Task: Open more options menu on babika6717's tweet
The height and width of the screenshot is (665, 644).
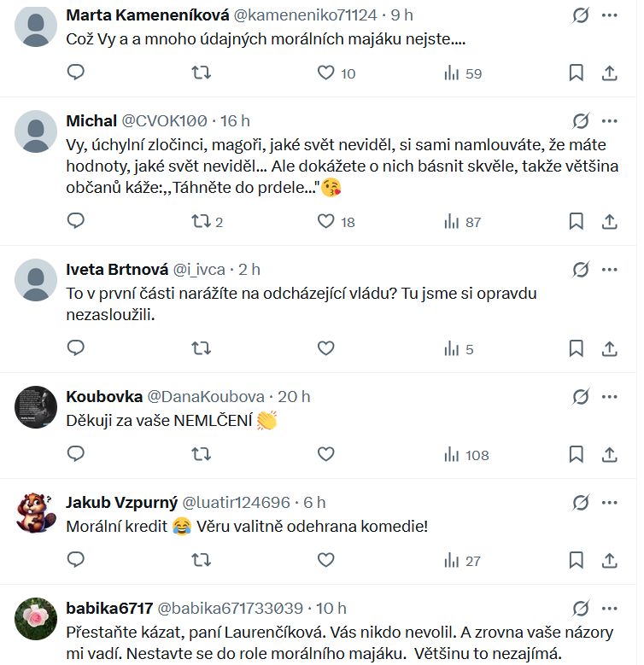Action: pyautogui.click(x=610, y=609)
